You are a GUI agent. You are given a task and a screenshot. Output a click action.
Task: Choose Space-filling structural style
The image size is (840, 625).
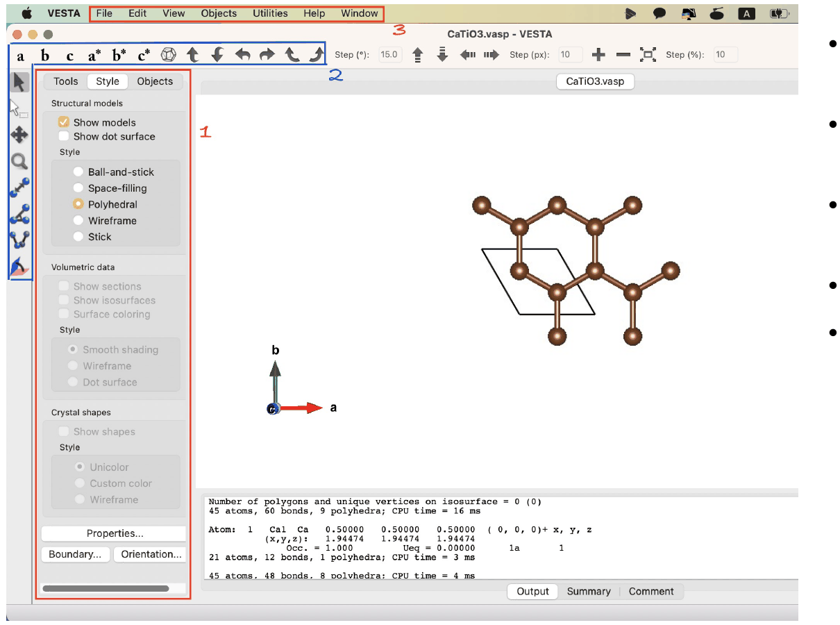[x=78, y=188]
